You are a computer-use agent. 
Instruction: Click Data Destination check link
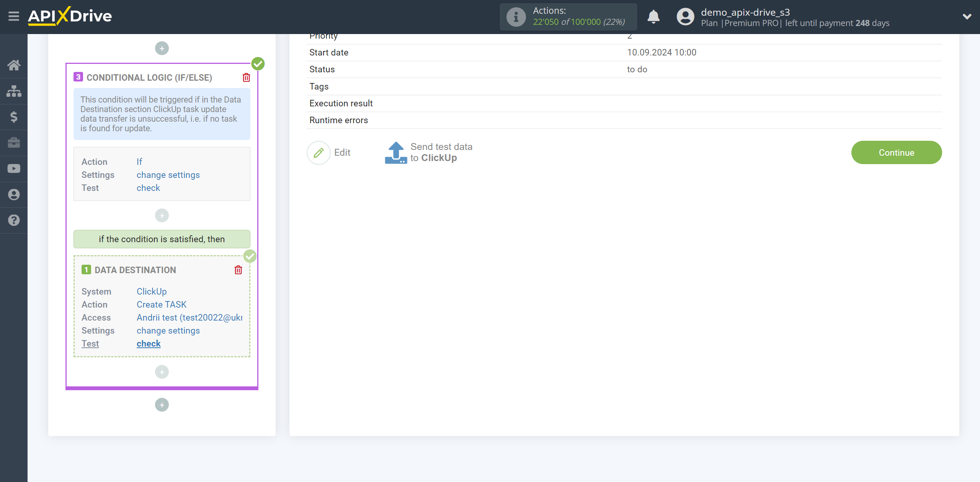point(149,344)
